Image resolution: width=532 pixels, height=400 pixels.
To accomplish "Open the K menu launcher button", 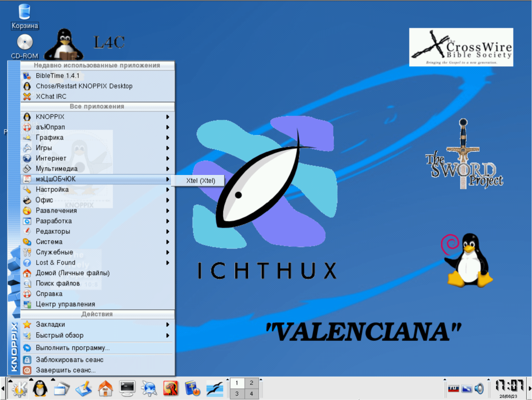I will tap(19, 388).
